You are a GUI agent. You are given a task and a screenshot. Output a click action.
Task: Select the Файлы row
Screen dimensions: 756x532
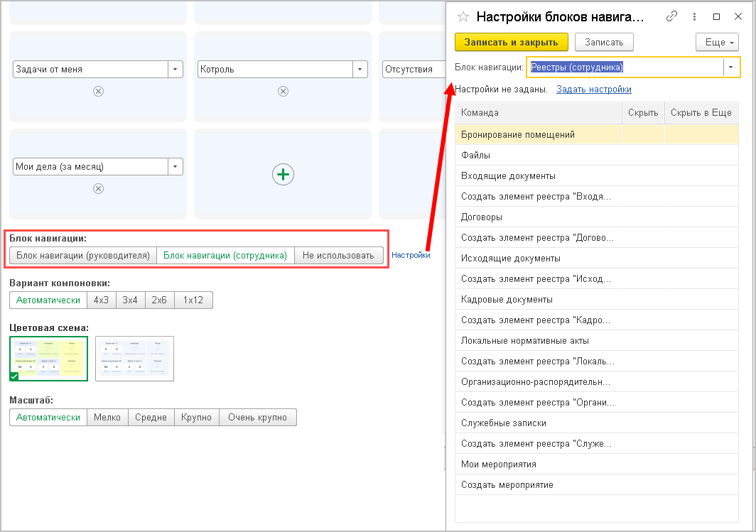pos(597,155)
